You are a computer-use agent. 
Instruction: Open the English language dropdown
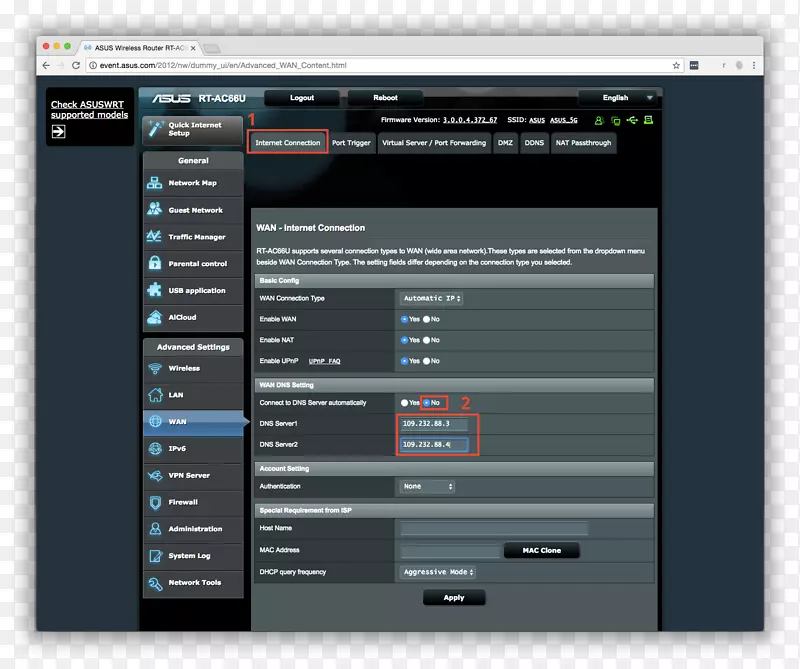(619, 97)
